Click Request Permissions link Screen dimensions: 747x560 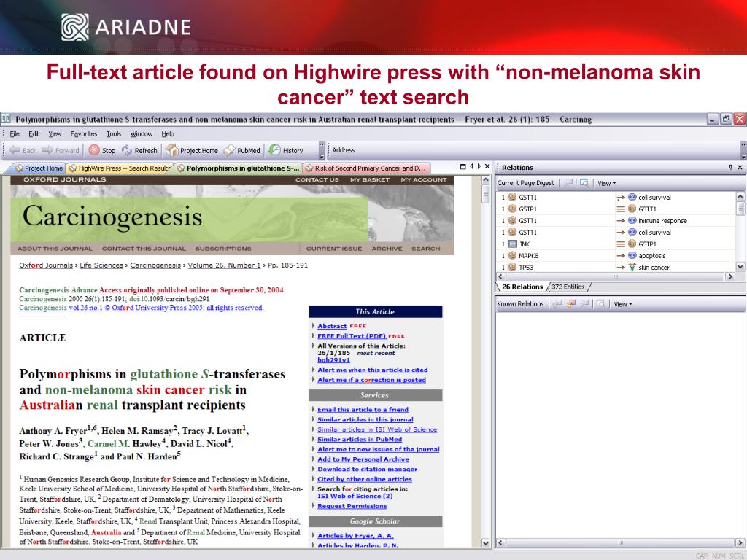pyautogui.click(x=352, y=506)
